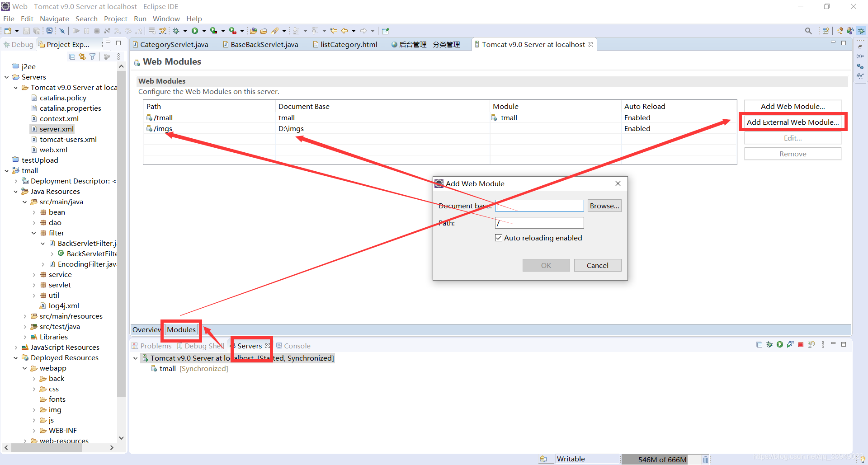Click the New file toolbar icon
This screenshot has width=868, height=465.
click(8, 31)
